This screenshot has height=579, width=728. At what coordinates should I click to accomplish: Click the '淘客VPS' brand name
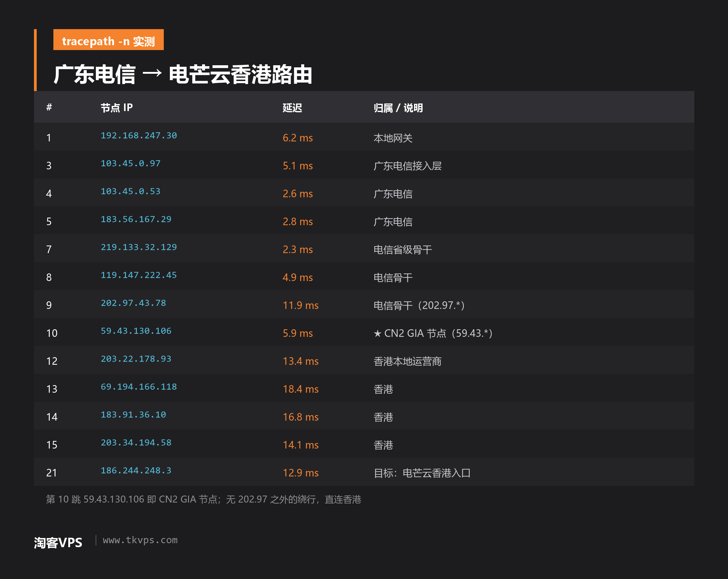pyautogui.click(x=58, y=543)
